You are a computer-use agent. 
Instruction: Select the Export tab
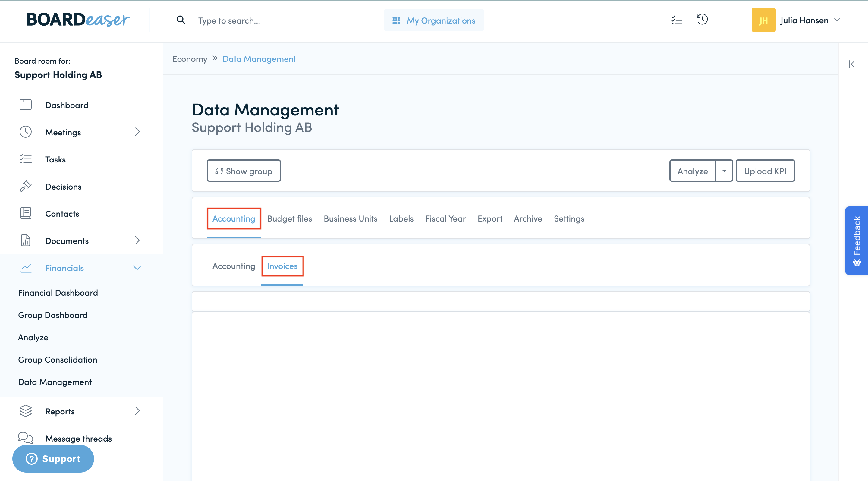[489, 218]
